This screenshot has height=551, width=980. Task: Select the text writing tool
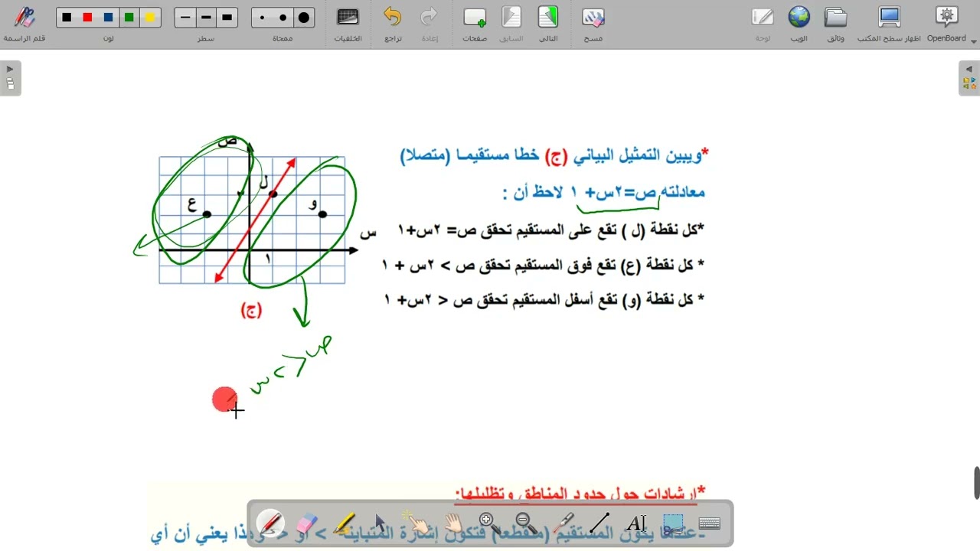pos(636,524)
